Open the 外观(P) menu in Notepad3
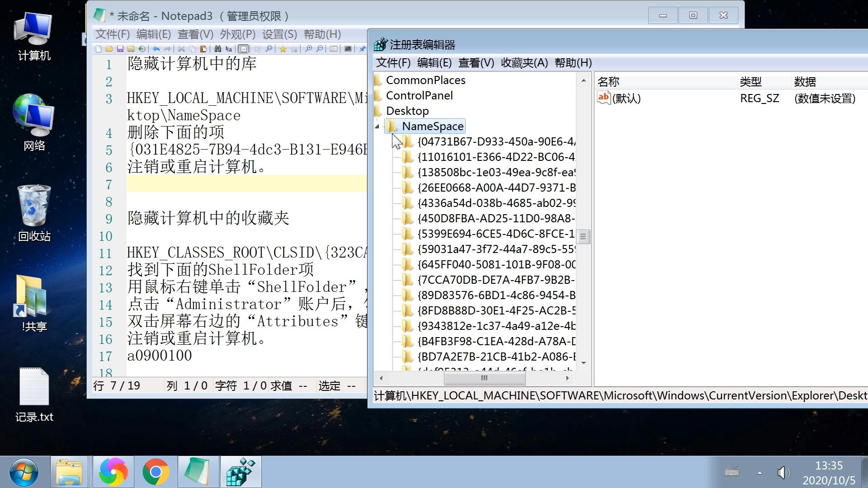The height and width of the screenshot is (488, 868). pyautogui.click(x=237, y=34)
